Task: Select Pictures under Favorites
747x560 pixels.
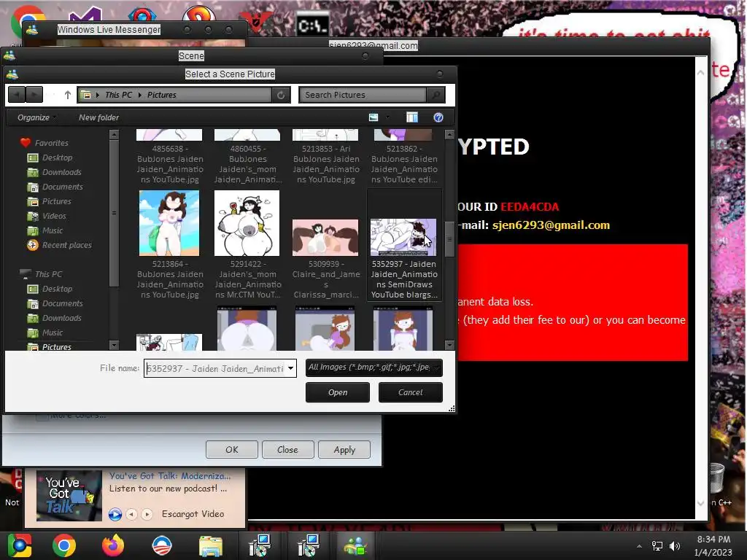Action: (x=56, y=201)
